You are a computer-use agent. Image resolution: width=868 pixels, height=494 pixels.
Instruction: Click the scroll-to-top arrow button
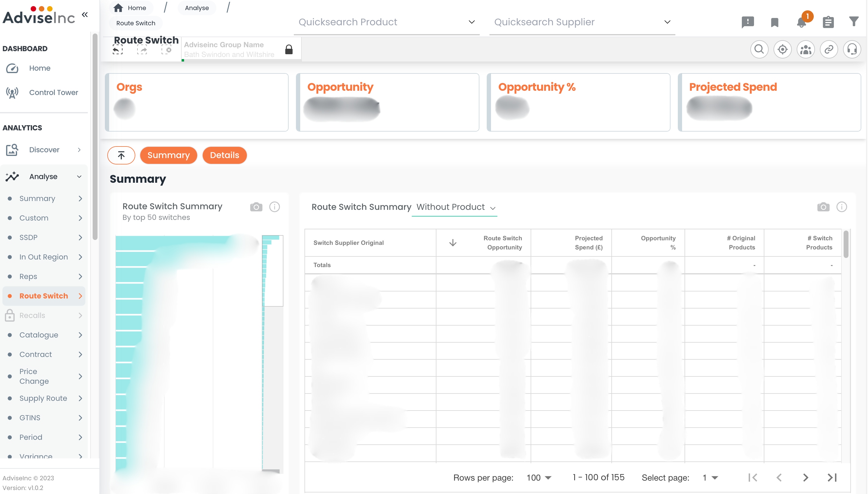121,155
